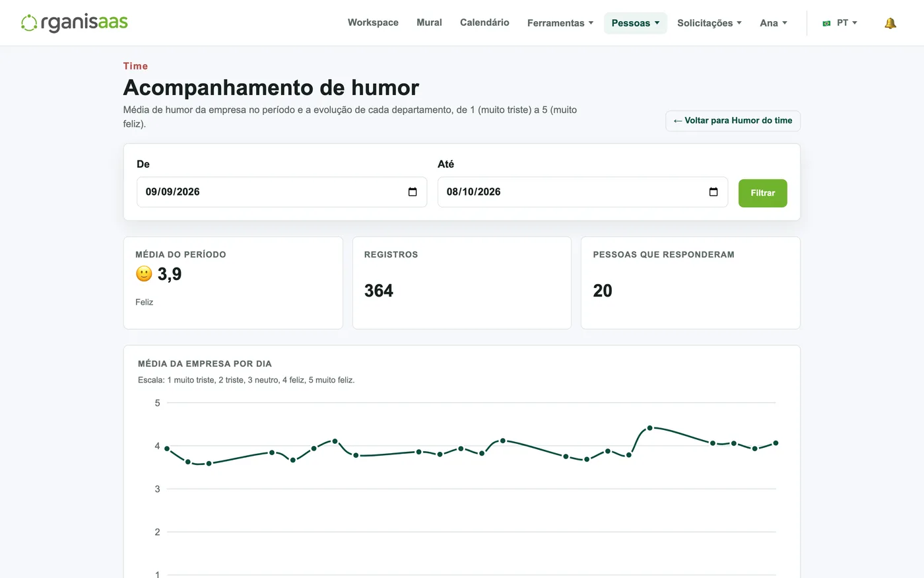Click the PESSOAS QUE RESPONDERAM label
The width and height of the screenshot is (924, 578).
click(663, 254)
